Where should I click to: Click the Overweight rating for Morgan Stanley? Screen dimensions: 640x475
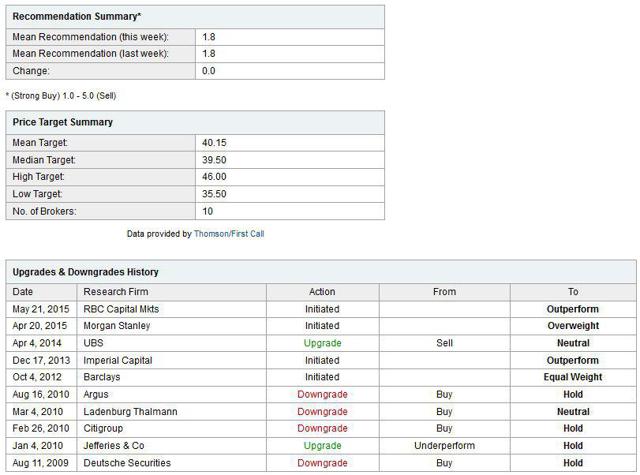573,326
